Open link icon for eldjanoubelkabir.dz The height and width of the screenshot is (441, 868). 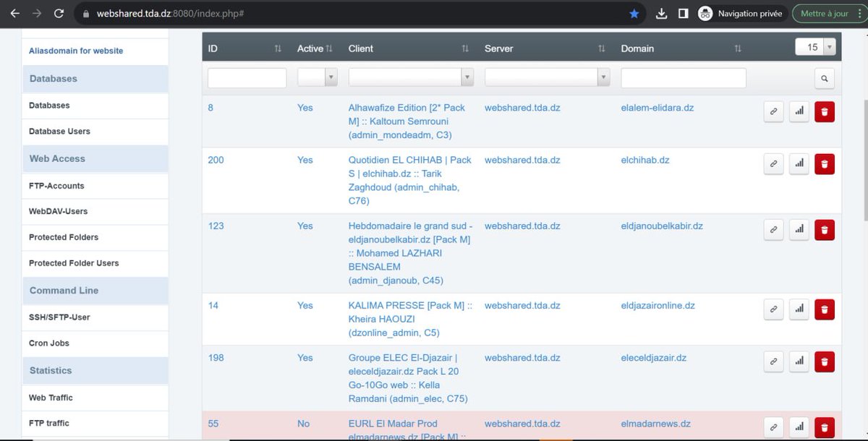coord(773,230)
